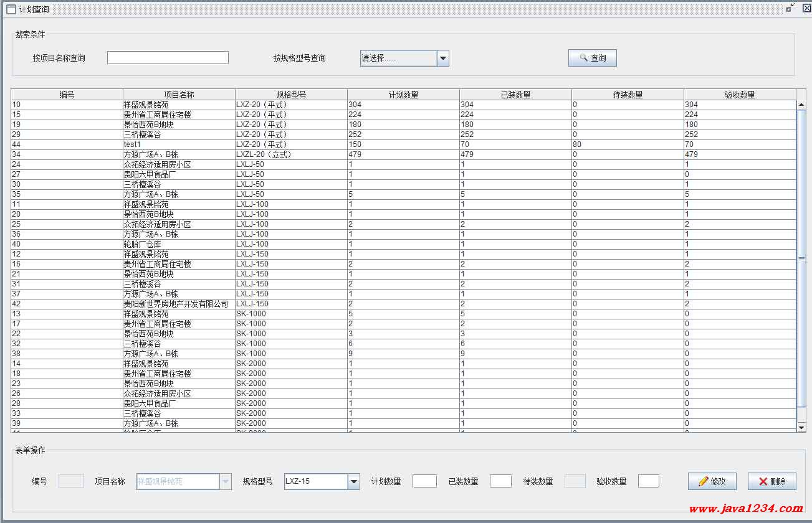Click the 编号 field in 表单操作

pos(71,481)
